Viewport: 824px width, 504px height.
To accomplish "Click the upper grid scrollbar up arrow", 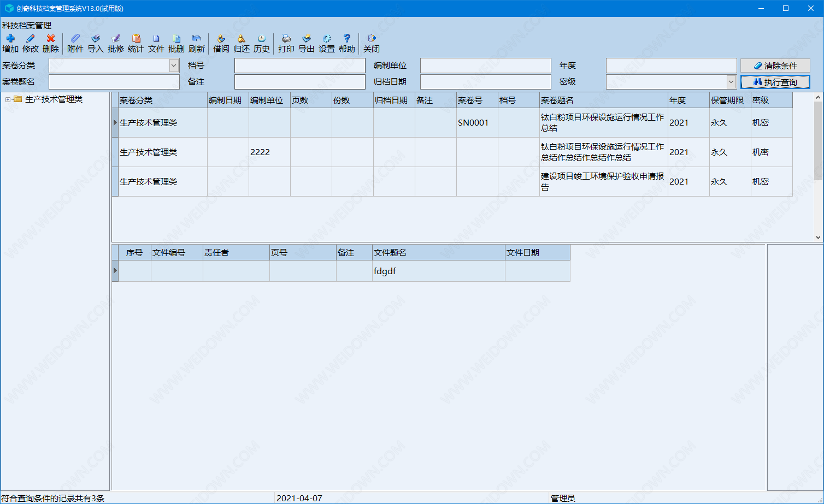I will pyautogui.click(x=819, y=97).
